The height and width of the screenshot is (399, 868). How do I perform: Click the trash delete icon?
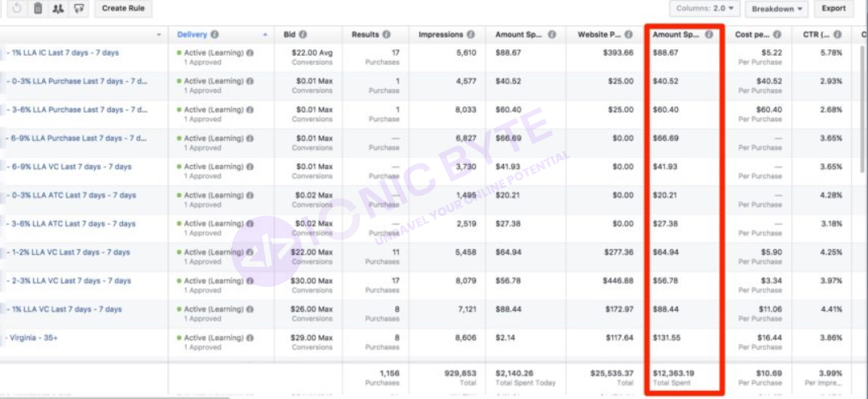pos(37,9)
